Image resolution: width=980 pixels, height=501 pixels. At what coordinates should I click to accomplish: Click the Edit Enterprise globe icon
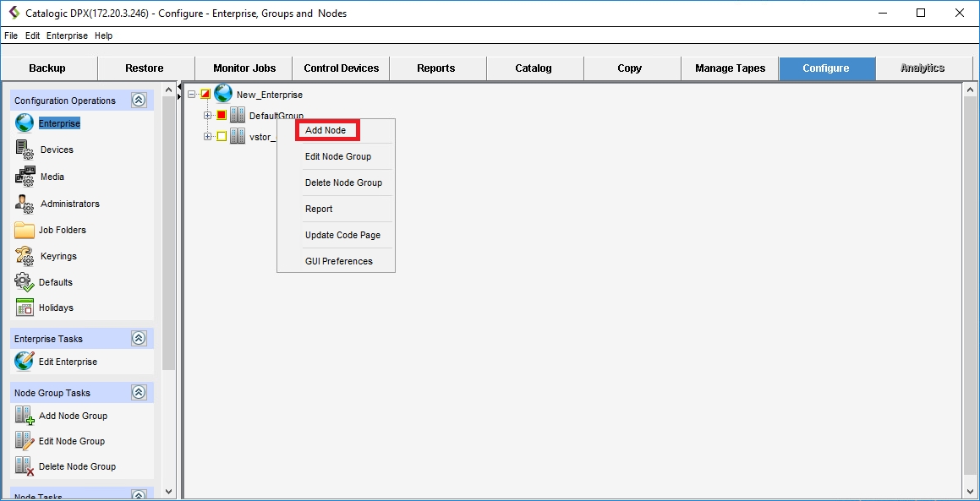point(25,362)
